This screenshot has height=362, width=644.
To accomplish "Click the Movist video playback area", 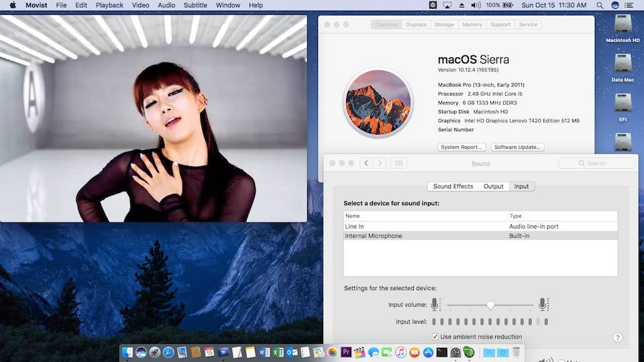I will tap(153, 119).
